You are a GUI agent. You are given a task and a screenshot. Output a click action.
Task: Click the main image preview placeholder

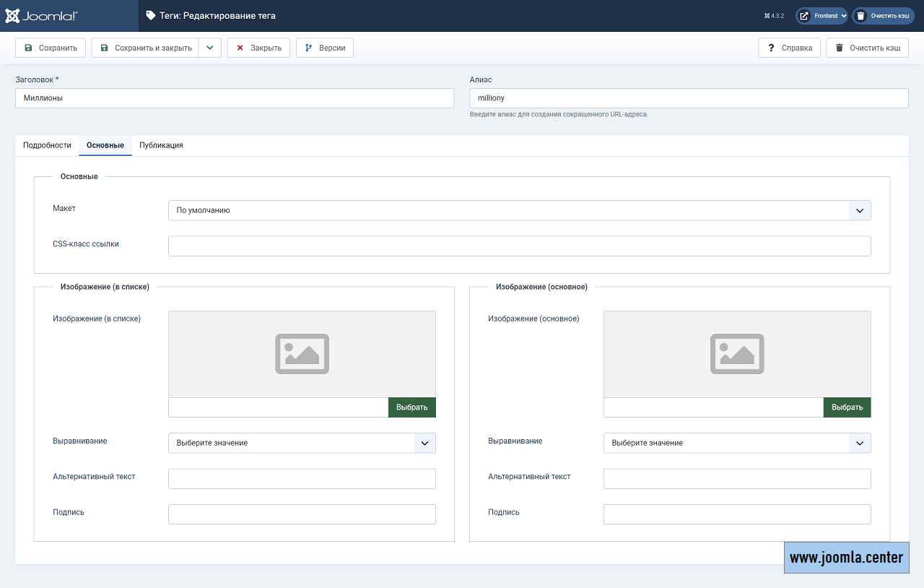coord(737,354)
